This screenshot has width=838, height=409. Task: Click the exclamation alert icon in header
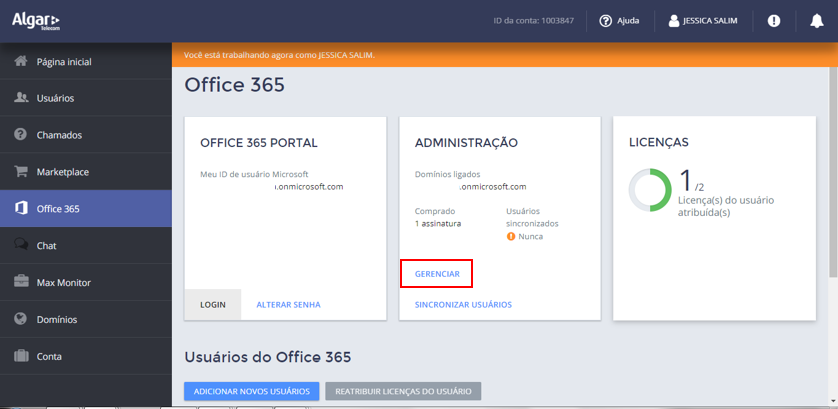(x=774, y=21)
